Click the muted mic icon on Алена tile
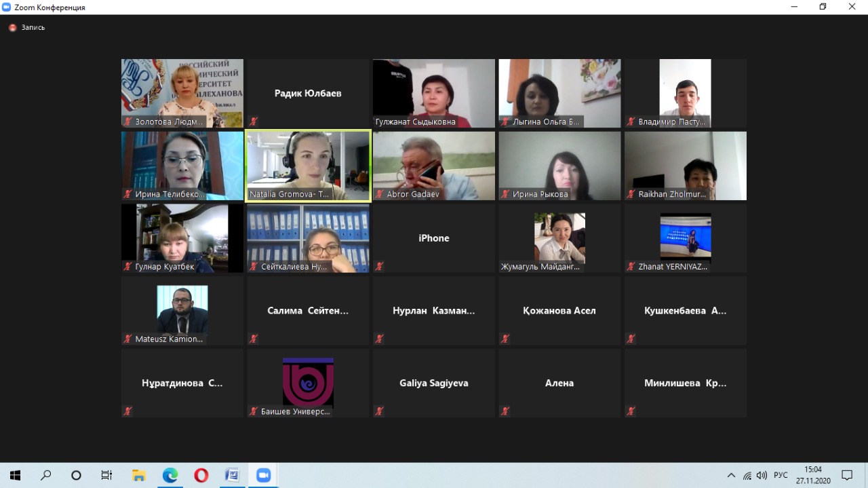This screenshot has width=868, height=488. pos(505,411)
